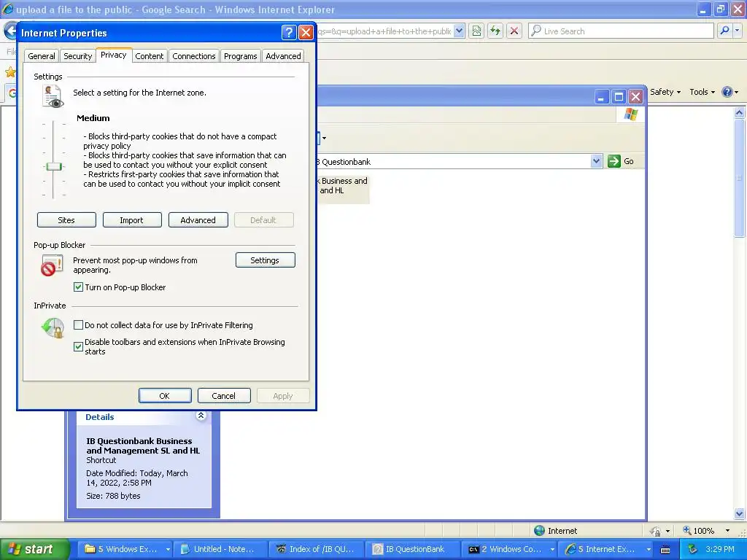The height and width of the screenshot is (560, 747).
Task: Open the Content tab
Action: pyautogui.click(x=149, y=56)
